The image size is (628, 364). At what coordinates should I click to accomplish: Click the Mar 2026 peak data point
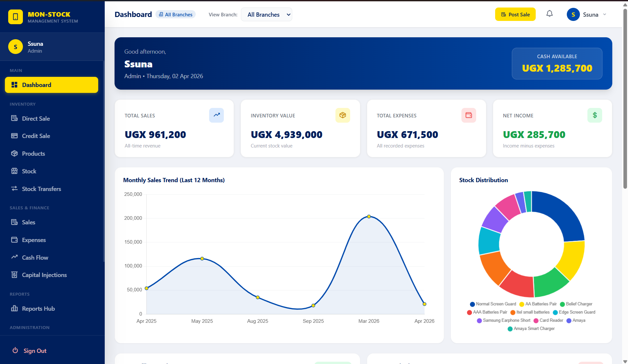click(369, 217)
